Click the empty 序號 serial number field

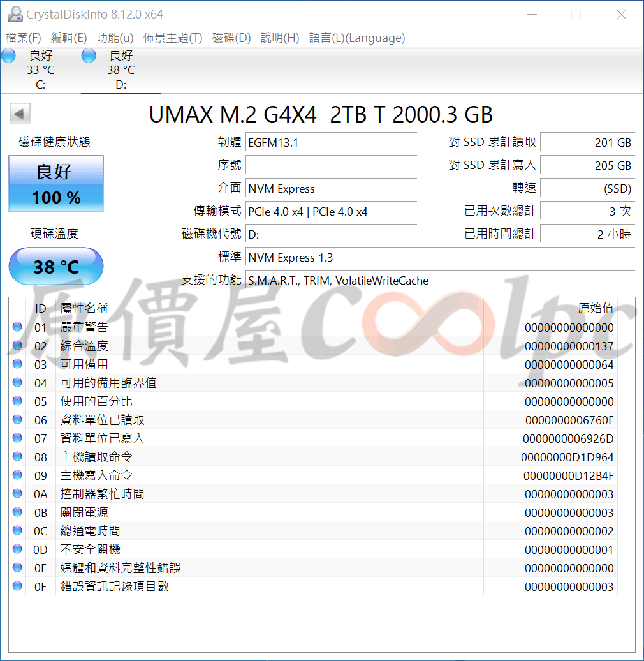click(x=331, y=166)
